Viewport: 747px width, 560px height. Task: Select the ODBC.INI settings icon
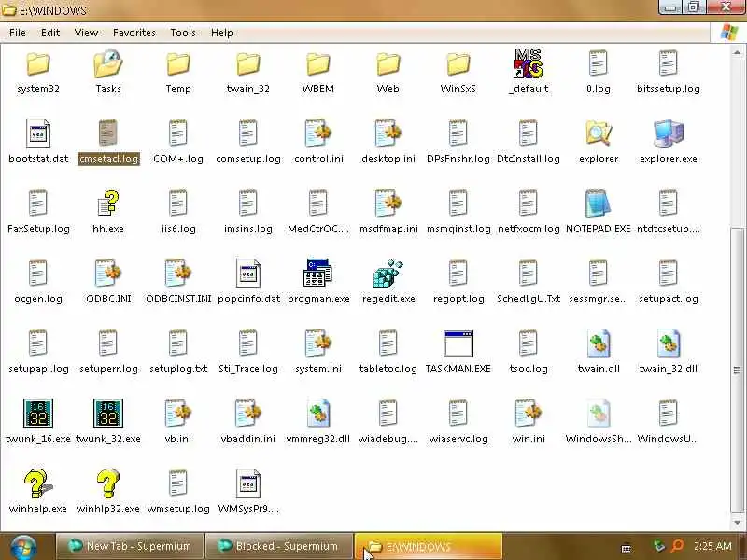tap(108, 273)
